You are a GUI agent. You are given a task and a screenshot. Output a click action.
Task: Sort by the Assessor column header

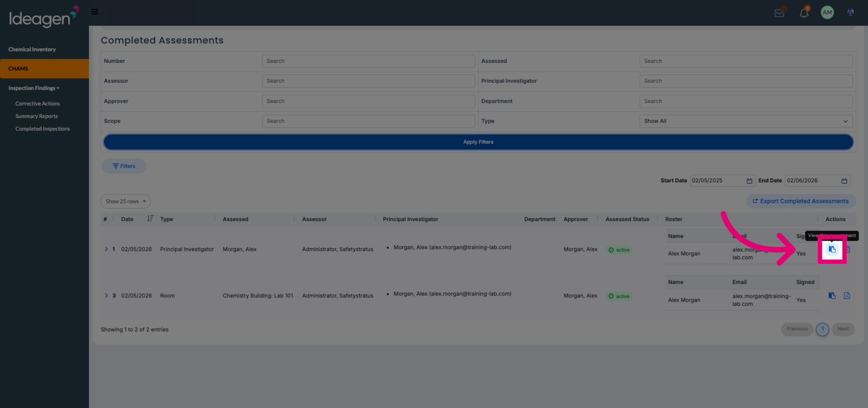tap(314, 219)
